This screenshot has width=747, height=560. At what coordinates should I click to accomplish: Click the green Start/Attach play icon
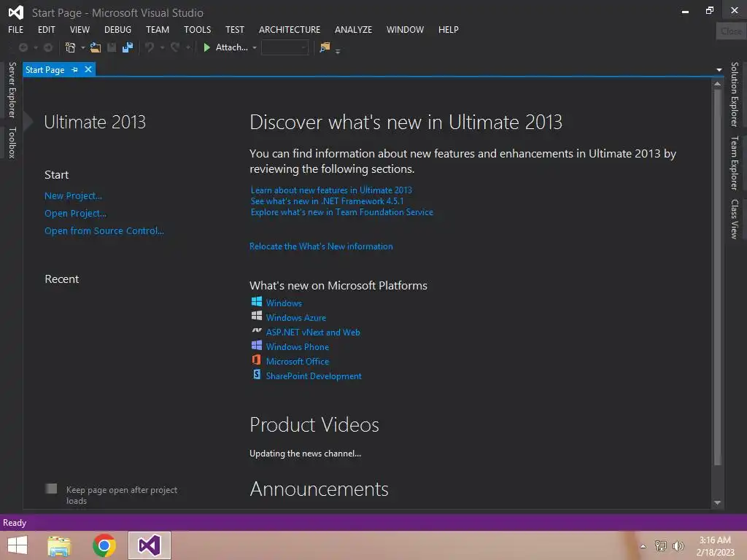[206, 47]
